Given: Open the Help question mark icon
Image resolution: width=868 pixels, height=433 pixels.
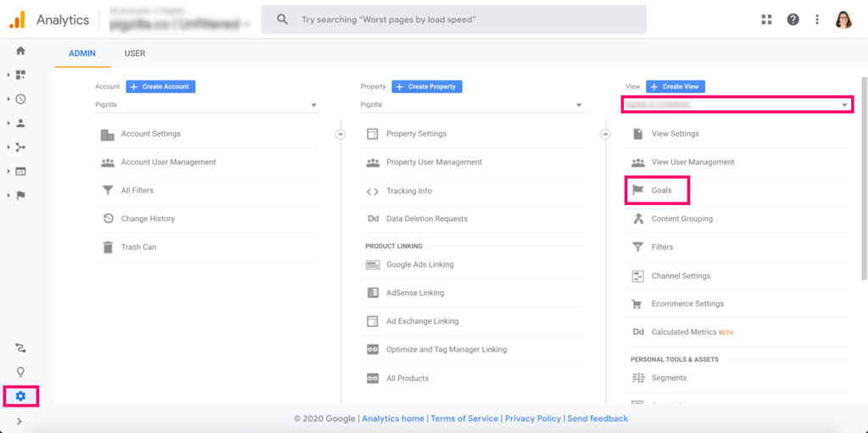Looking at the screenshot, I should coord(793,20).
